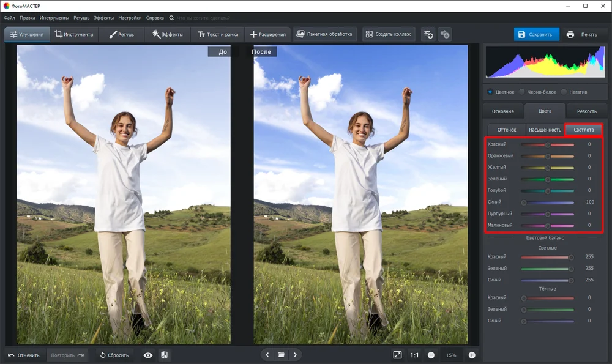The image size is (612, 364).
Task: Open the Эффекты menu in menu bar
Action: [x=104, y=18]
